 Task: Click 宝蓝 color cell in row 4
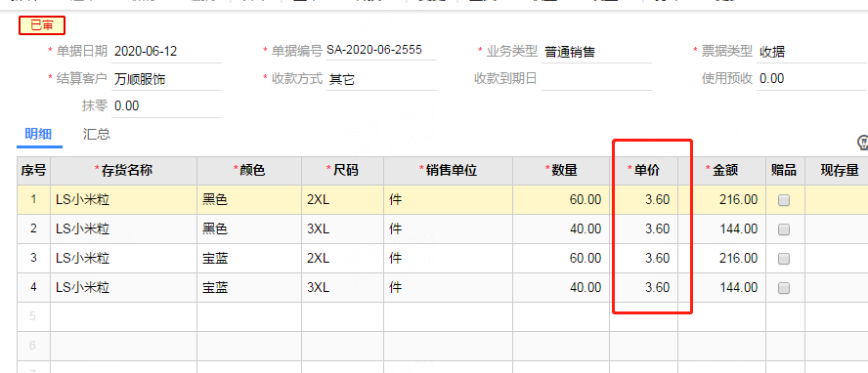tap(249, 287)
